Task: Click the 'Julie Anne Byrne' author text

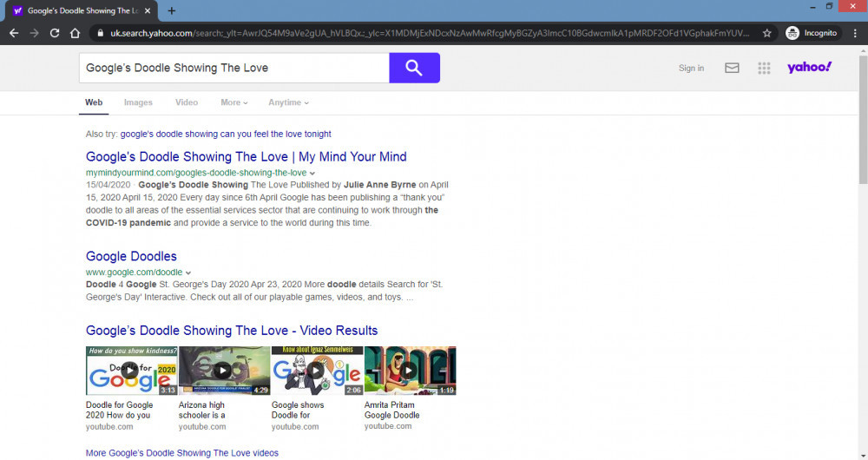Action: click(x=380, y=185)
